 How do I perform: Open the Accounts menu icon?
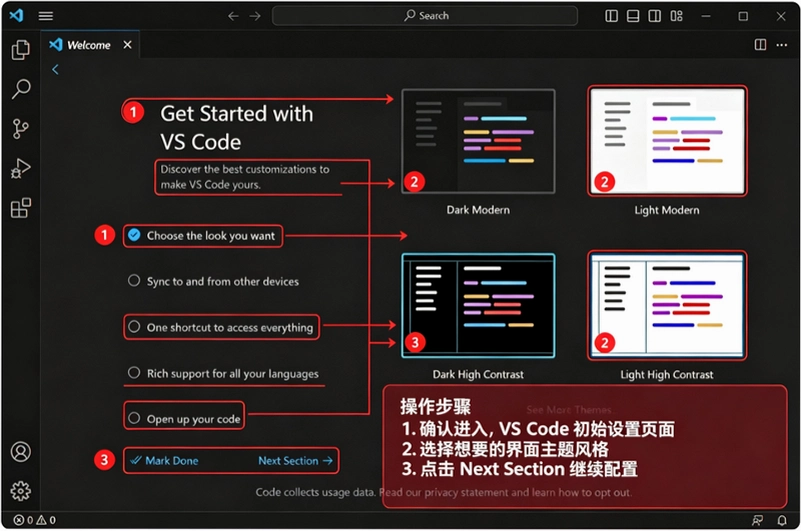tap(20, 452)
